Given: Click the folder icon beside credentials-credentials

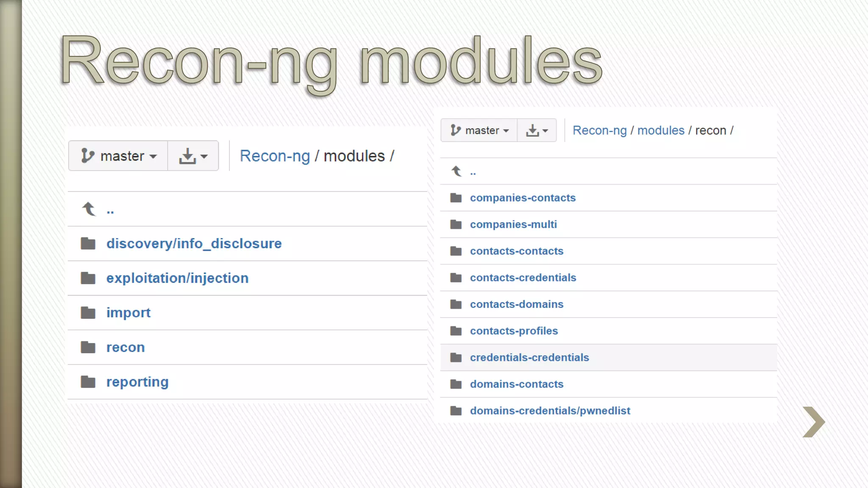Looking at the screenshot, I should click(x=456, y=358).
